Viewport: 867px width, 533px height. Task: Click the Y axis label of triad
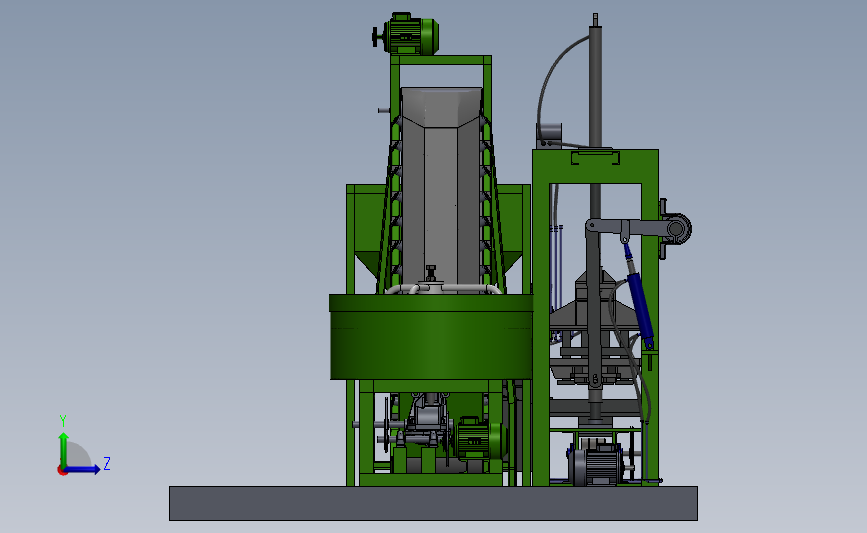pos(63,421)
